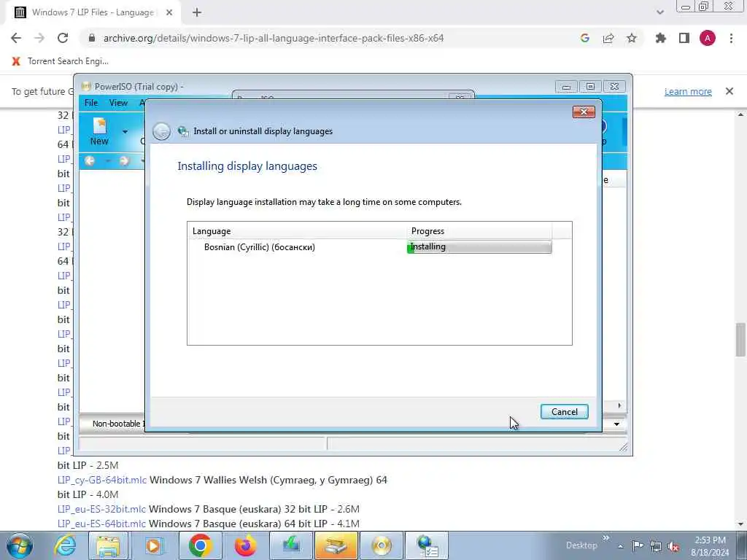Open Windows Explorer from the taskbar
This screenshot has height=560, width=747.
108,545
